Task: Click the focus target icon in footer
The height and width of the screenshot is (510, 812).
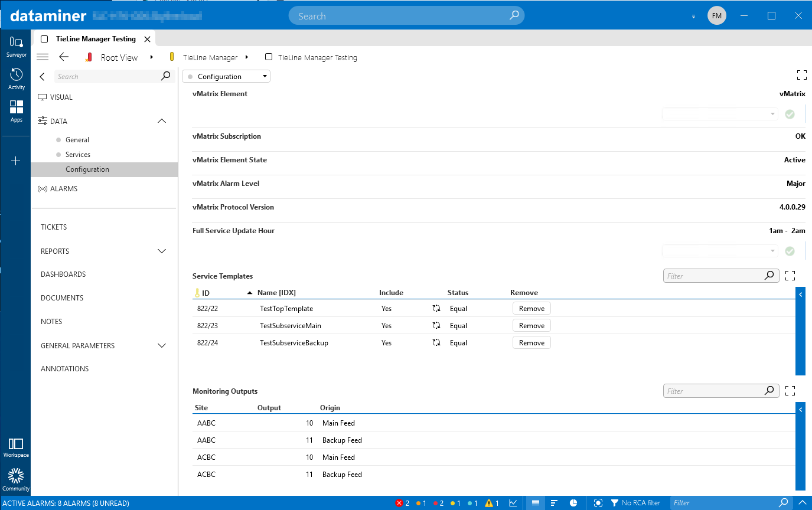Action: tap(598, 503)
